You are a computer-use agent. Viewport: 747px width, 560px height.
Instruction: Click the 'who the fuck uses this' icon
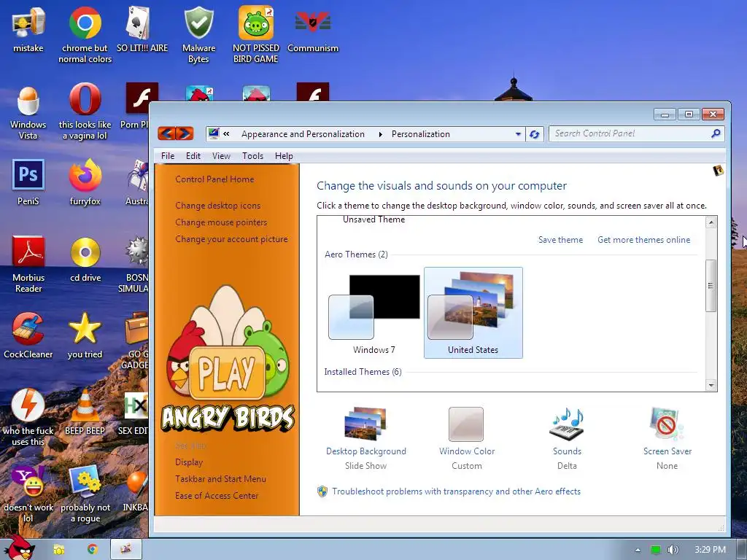tap(28, 418)
